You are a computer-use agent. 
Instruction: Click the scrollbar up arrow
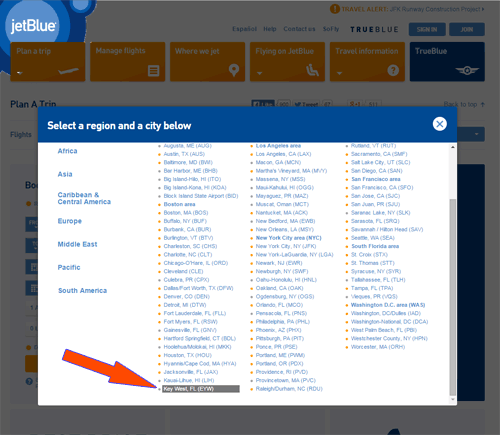click(452, 147)
